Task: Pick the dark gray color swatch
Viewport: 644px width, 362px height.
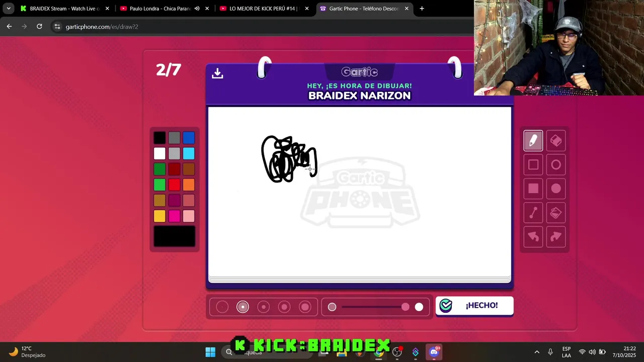Action: tap(174, 138)
